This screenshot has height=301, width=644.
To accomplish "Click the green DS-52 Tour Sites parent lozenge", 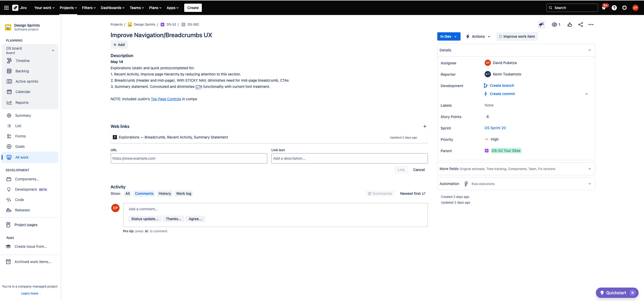I will (506, 151).
